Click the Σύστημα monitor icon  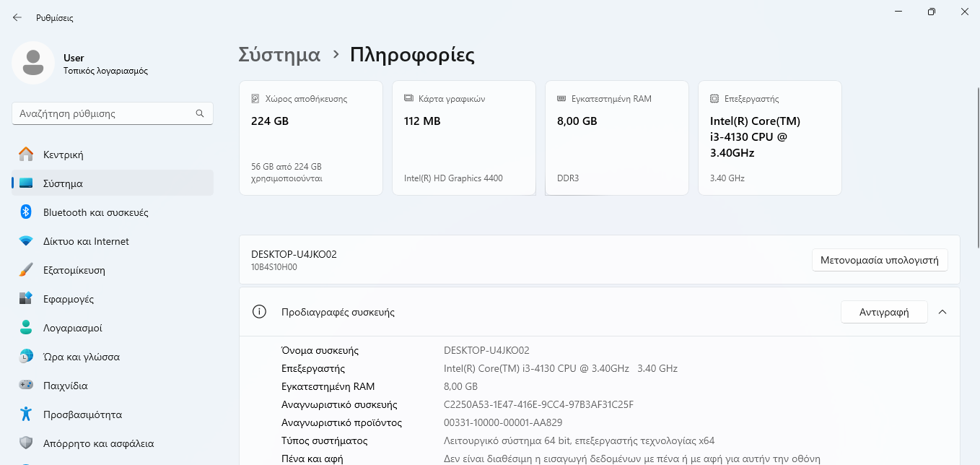point(26,183)
